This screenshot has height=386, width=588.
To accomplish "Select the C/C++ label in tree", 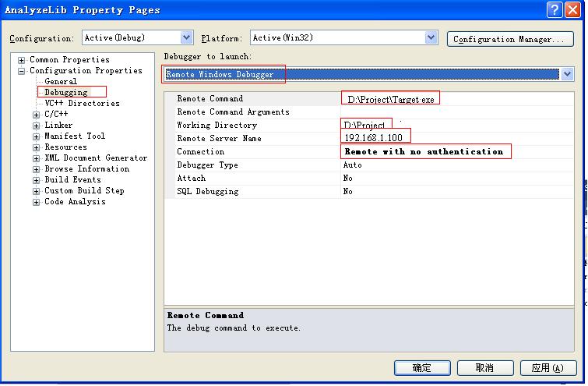I will click(x=56, y=114).
